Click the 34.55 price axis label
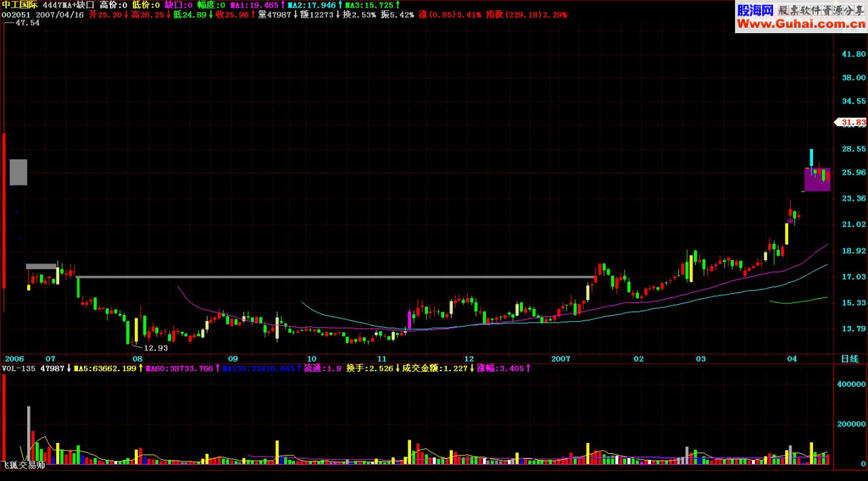This screenshot has width=868, height=481. coord(853,101)
